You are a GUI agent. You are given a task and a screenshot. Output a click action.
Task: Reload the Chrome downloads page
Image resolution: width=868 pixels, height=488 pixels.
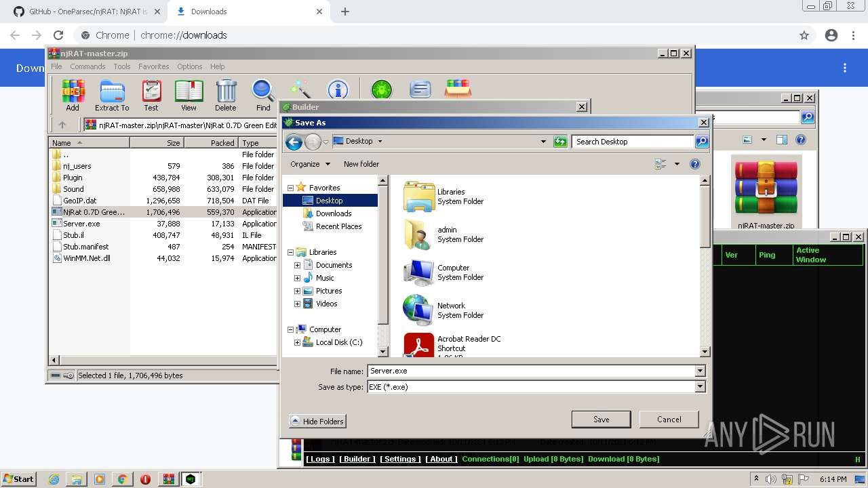pyautogui.click(x=58, y=35)
